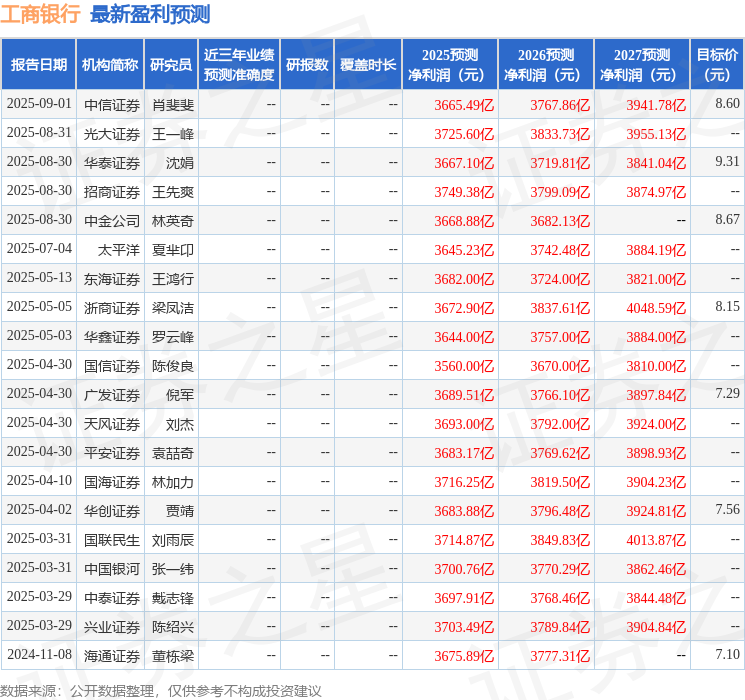Click the 广发证券 institution cell
The width and height of the screenshot is (745, 700).
click(112, 395)
